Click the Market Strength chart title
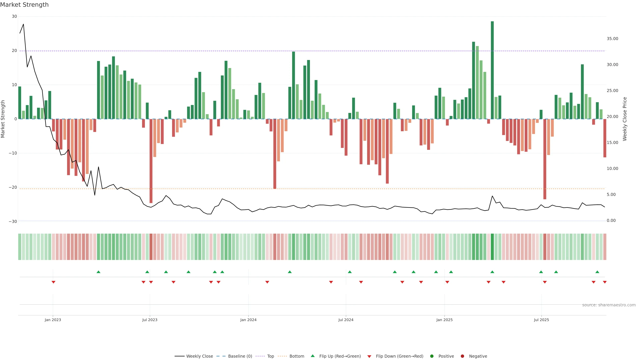The image size is (644, 362). pos(24,5)
